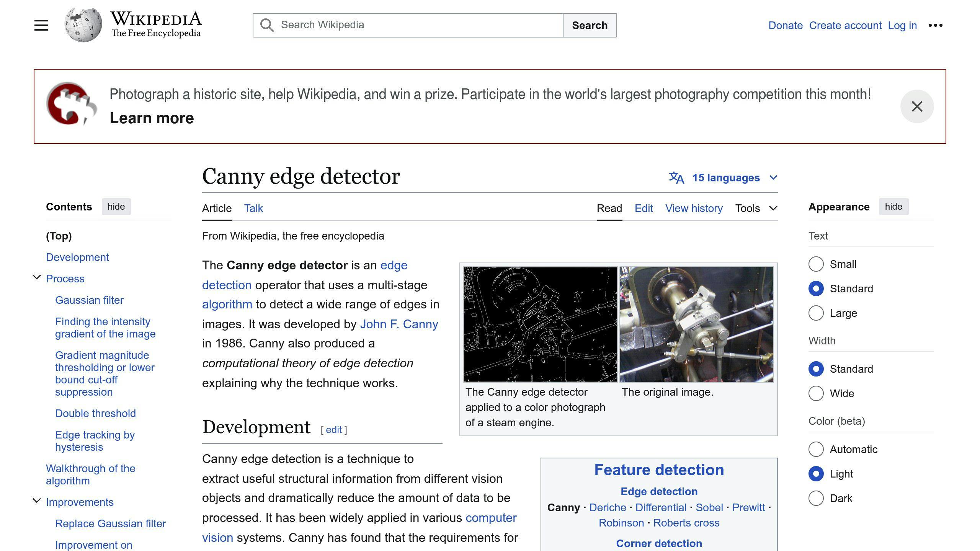This screenshot has width=980, height=551.
Task: Click the Search button
Action: click(590, 25)
